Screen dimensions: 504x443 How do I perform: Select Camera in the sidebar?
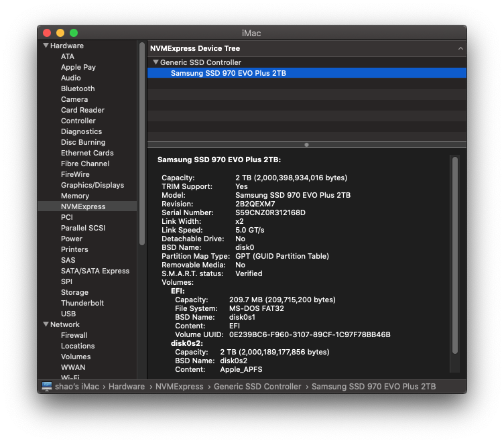coord(74,99)
